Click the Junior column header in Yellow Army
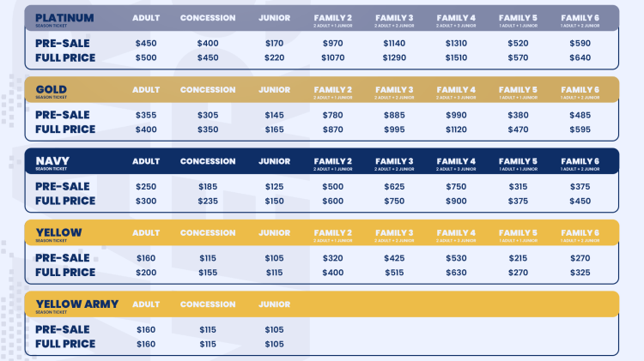644x361 pixels. pyautogui.click(x=274, y=304)
